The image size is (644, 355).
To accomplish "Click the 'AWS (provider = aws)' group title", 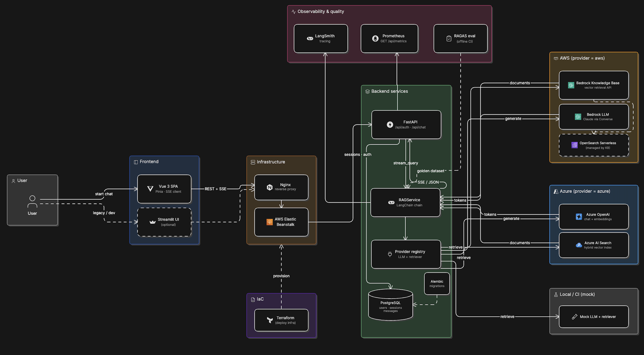I will (x=582, y=58).
